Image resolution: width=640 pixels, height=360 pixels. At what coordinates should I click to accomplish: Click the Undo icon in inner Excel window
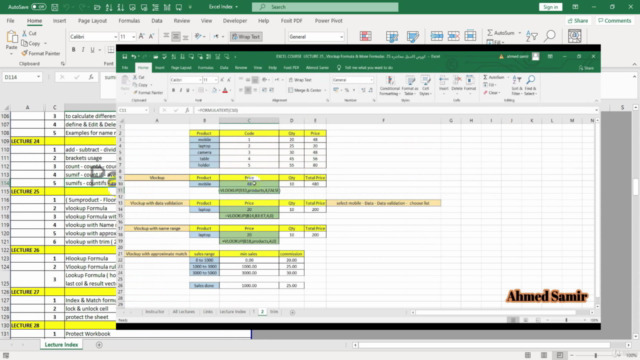click(133, 57)
